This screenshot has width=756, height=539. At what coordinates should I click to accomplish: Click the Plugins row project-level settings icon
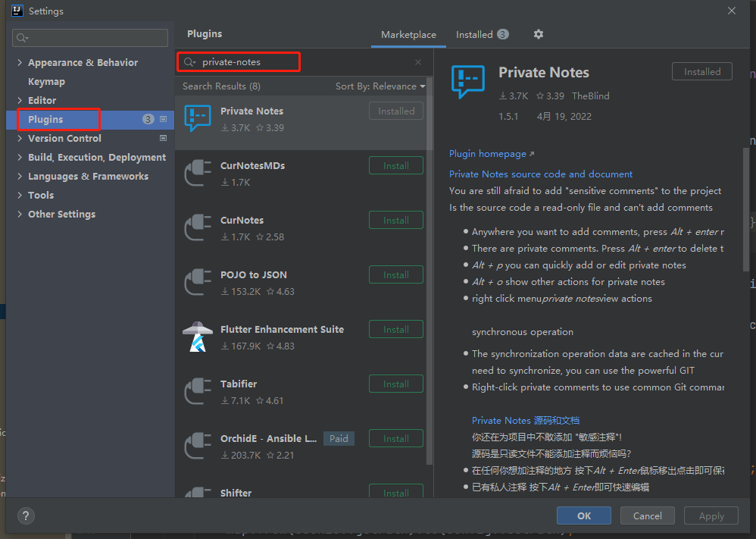pyautogui.click(x=164, y=119)
